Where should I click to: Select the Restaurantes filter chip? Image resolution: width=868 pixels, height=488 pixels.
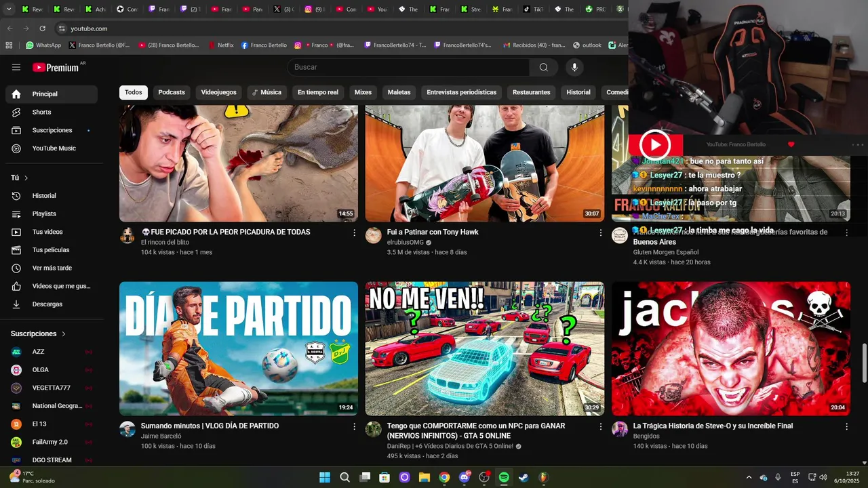(531, 92)
